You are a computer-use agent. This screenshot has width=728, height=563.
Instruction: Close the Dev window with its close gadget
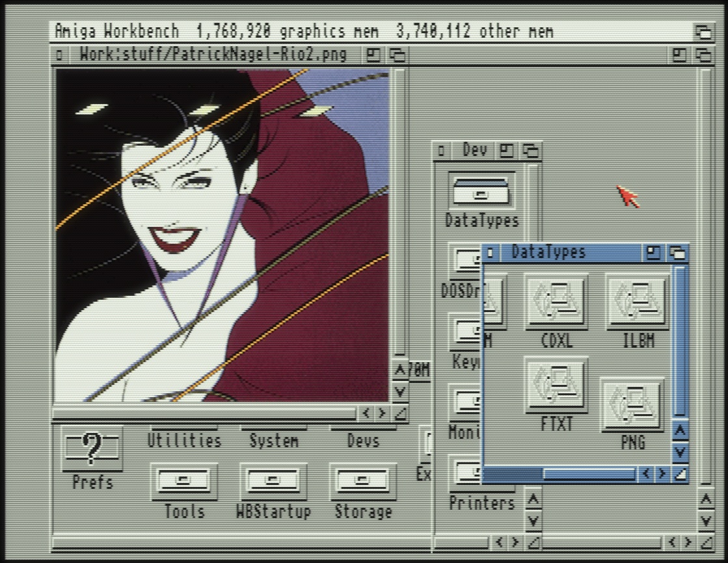[441, 150]
